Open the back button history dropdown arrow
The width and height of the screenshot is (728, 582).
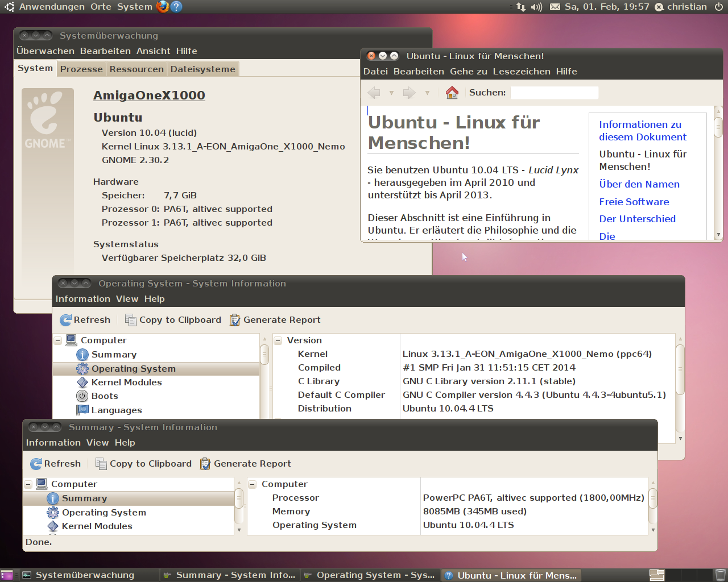coord(391,93)
